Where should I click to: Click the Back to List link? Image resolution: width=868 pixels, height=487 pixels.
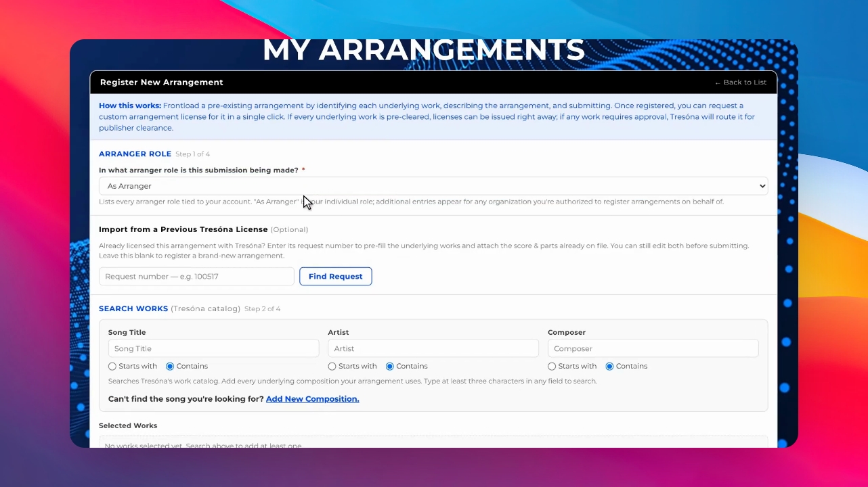[x=741, y=83]
